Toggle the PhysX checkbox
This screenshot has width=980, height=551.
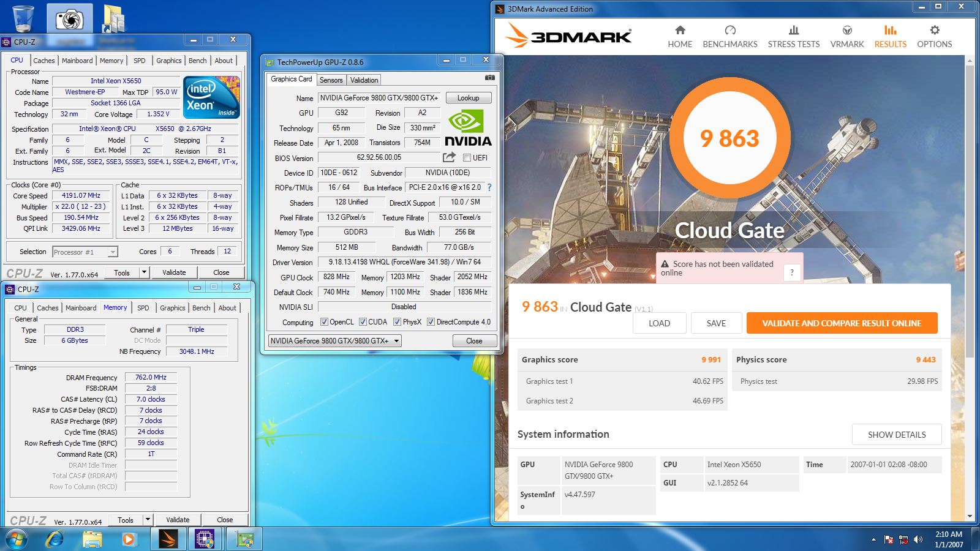[397, 322]
